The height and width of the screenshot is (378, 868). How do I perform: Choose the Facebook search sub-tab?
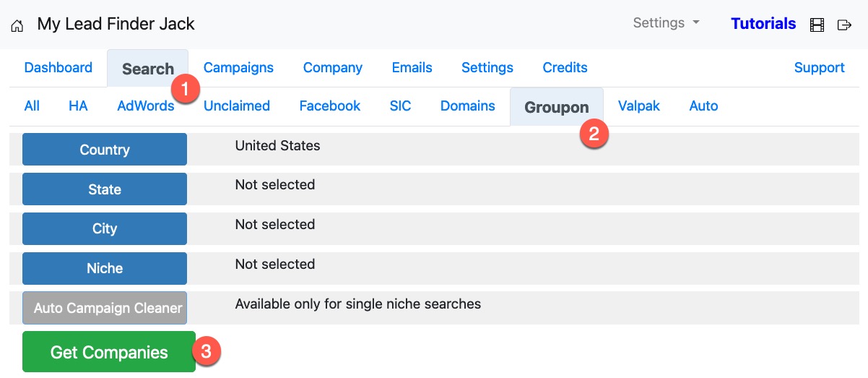click(329, 106)
